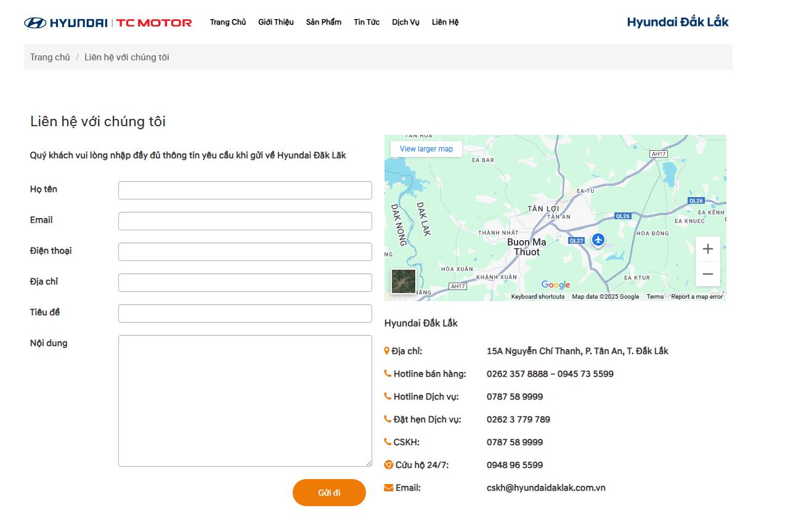Select the Nội dung message textarea
Image resolution: width=793 pixels, height=532 pixels.
245,401
